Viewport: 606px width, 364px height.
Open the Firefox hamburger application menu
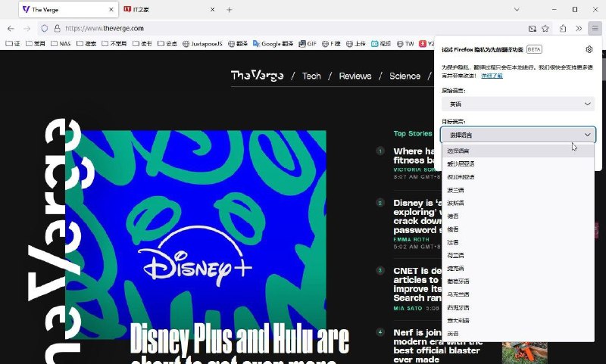[595, 28]
